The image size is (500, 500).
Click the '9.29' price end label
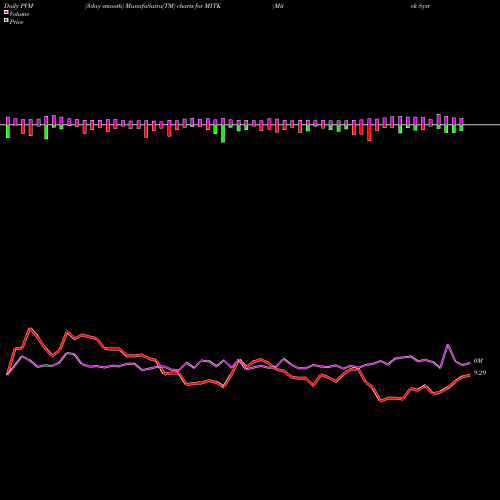click(480, 373)
